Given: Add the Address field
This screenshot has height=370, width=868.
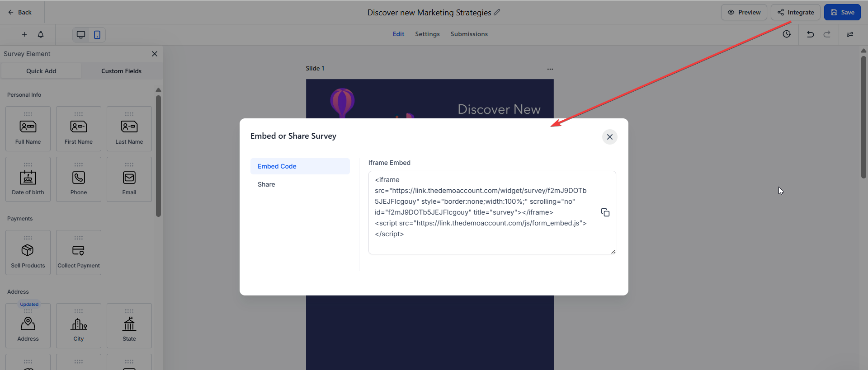Looking at the screenshot, I should 28,326.
